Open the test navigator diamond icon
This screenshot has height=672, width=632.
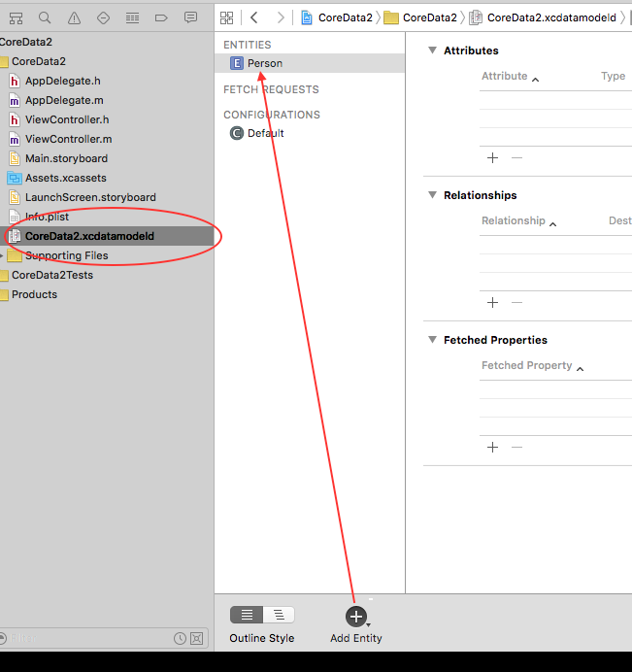[103, 18]
